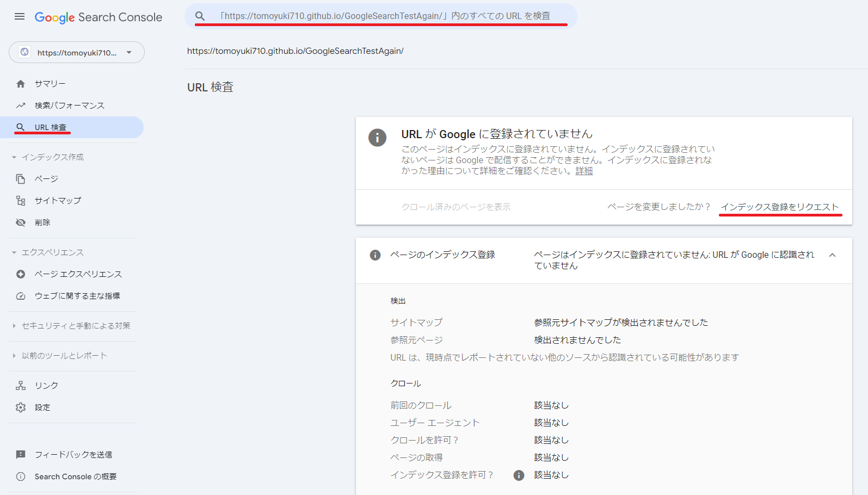Click the inspected URL text under the search bar
The width and height of the screenshot is (868, 495).
[296, 51]
